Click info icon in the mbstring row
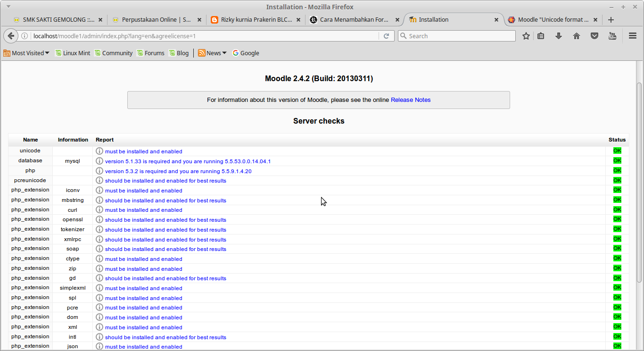The width and height of the screenshot is (644, 351). pyautogui.click(x=99, y=200)
